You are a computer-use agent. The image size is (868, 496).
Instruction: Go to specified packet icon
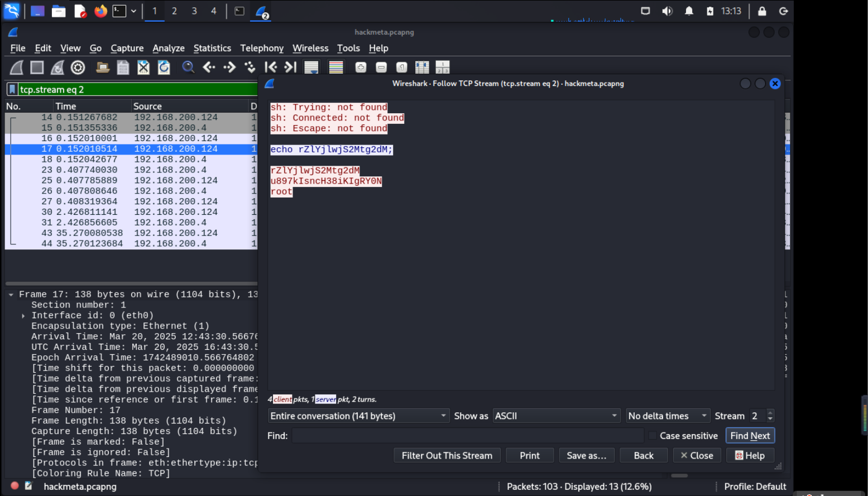tap(250, 68)
